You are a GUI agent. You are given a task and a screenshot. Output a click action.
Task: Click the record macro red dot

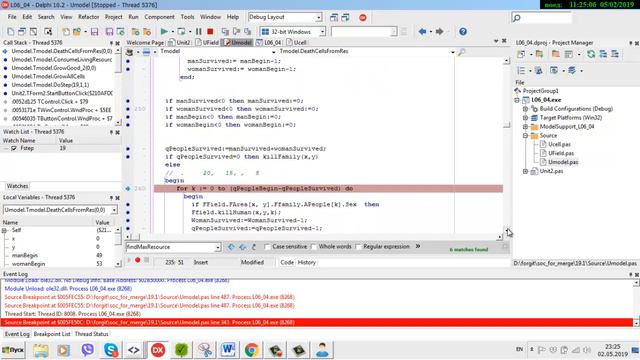(138, 260)
